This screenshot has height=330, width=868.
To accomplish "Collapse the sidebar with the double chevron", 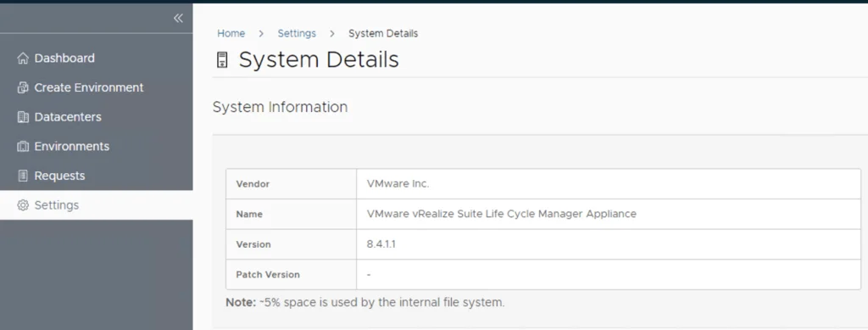I will click(178, 19).
